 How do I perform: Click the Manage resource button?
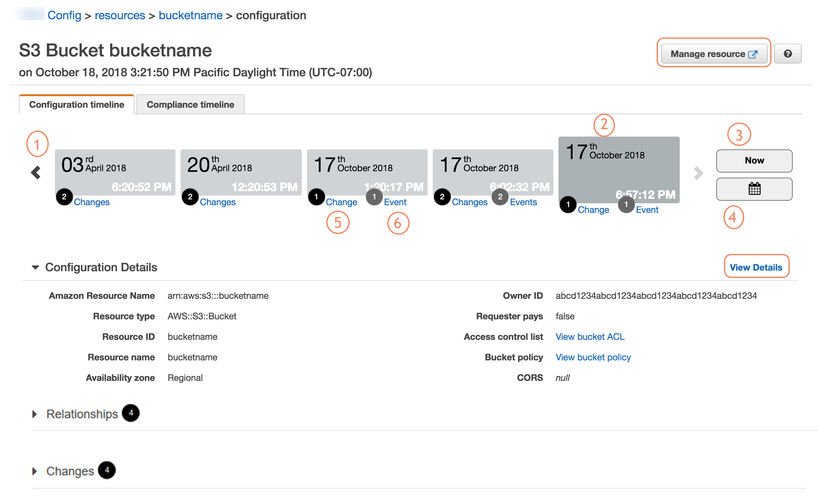pyautogui.click(x=714, y=54)
